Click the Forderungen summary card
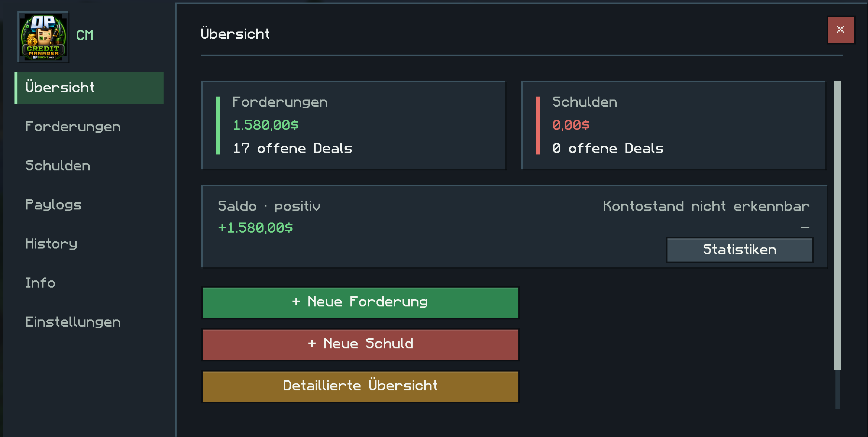The image size is (868, 437). 353,125
